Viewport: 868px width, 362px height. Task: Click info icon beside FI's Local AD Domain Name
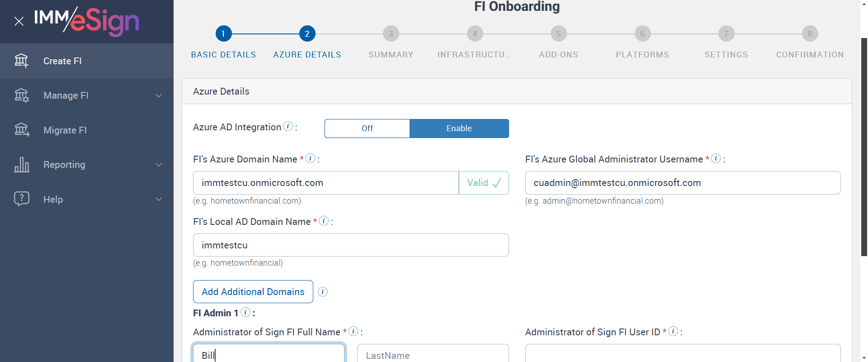coord(324,221)
